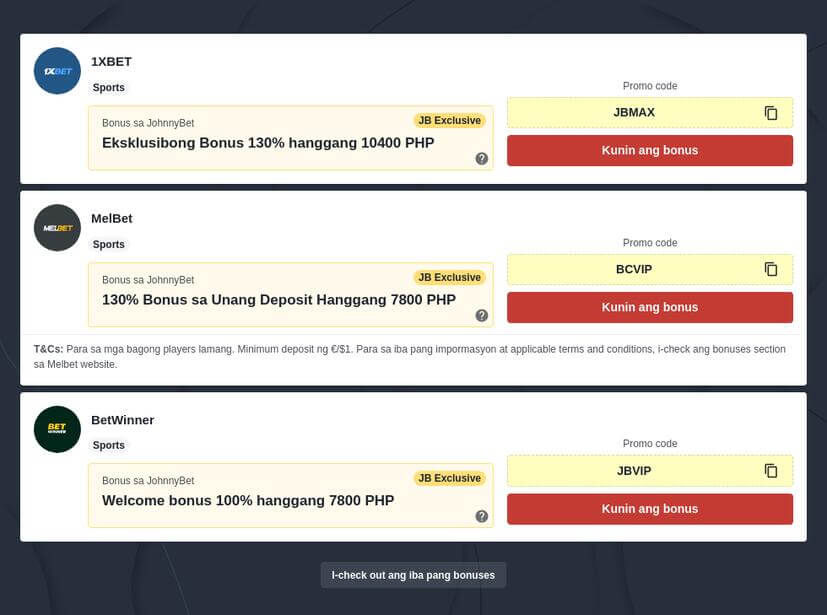Image resolution: width=827 pixels, height=615 pixels.
Task: Click Kunin ang bonus for MelBet
Action: (x=649, y=307)
